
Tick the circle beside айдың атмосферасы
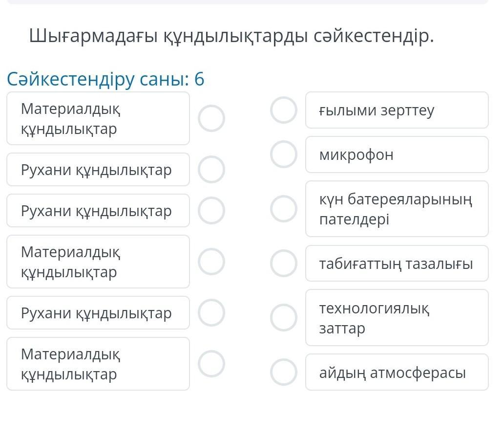[284, 372]
